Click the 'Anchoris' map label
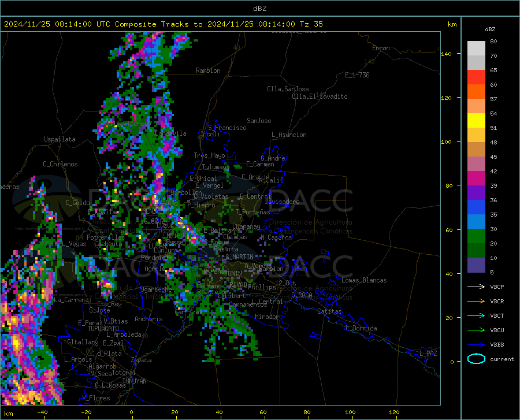Image resolution: width=520 pixels, height=420 pixels. pos(148,319)
